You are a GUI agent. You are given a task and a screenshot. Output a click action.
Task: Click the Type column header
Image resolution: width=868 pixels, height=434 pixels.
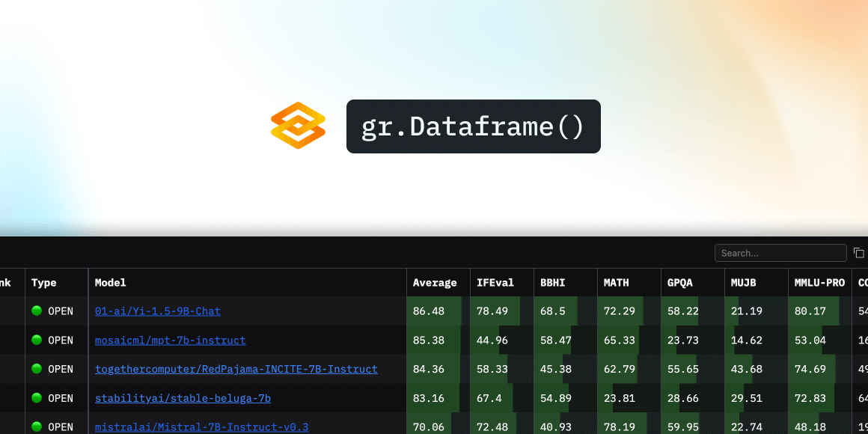[x=42, y=282]
